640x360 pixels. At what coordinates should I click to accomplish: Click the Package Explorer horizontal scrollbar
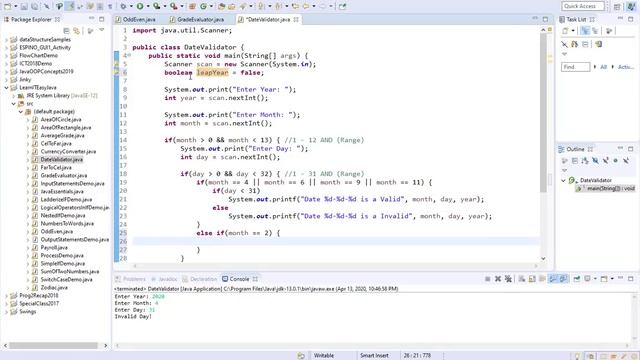coord(53,346)
